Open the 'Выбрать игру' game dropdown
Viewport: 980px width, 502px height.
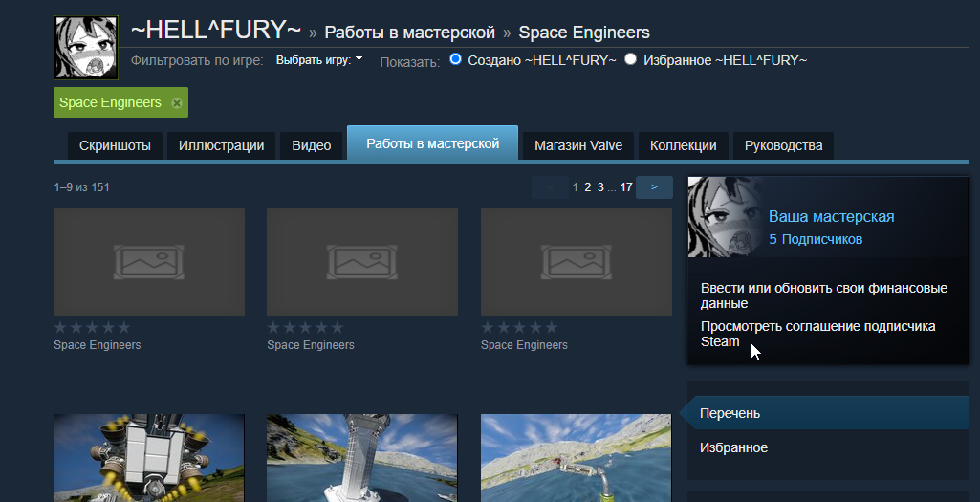pos(319,60)
